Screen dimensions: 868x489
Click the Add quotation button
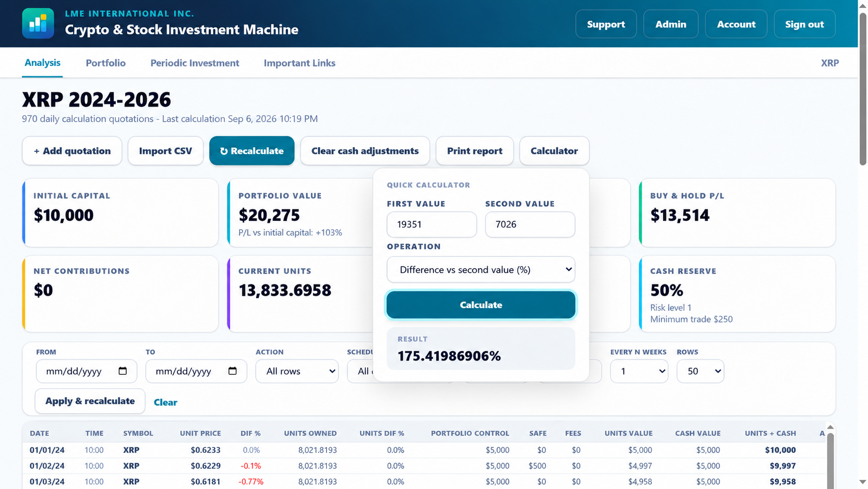pos(72,151)
